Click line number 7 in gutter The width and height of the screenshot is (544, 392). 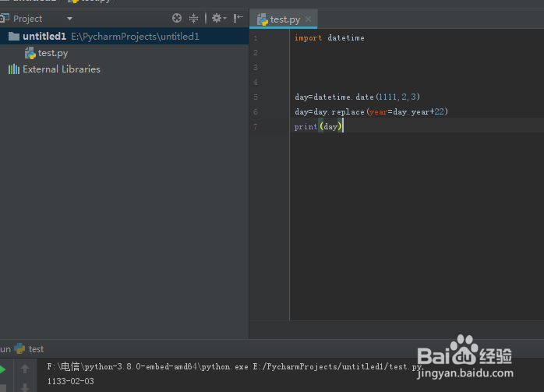(256, 126)
